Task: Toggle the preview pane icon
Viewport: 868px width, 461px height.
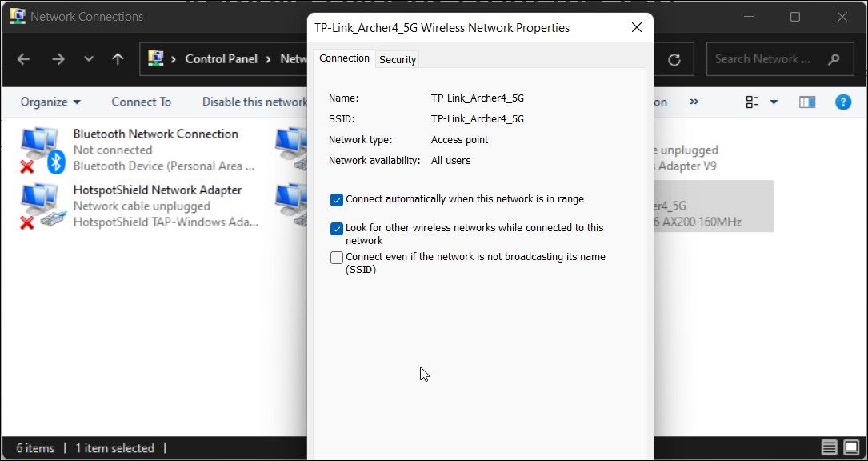Action: pyautogui.click(x=807, y=102)
